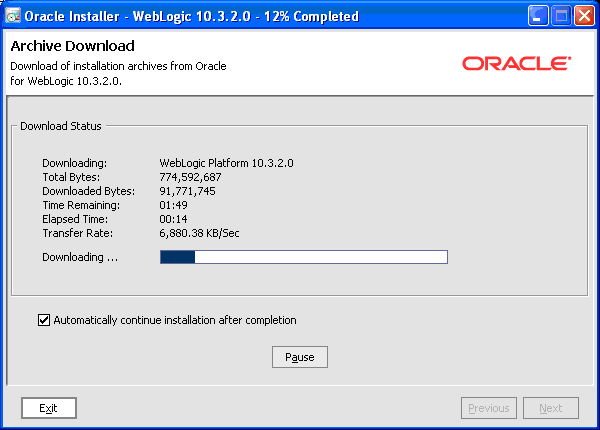The height and width of the screenshot is (430, 600).
Task: Pause the download
Action: 300,357
